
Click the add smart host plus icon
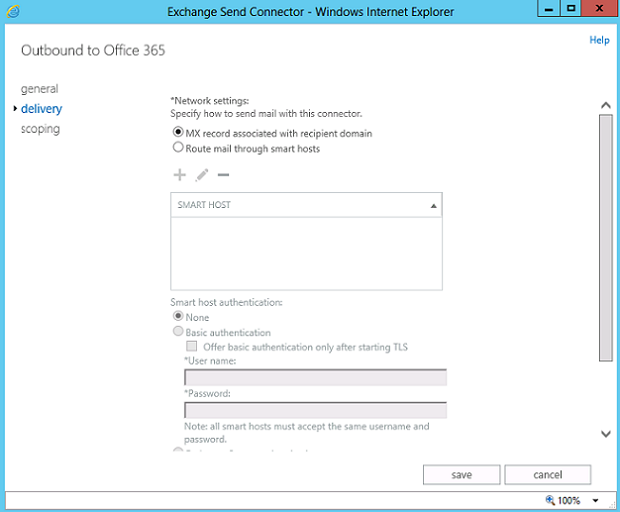tap(180, 175)
